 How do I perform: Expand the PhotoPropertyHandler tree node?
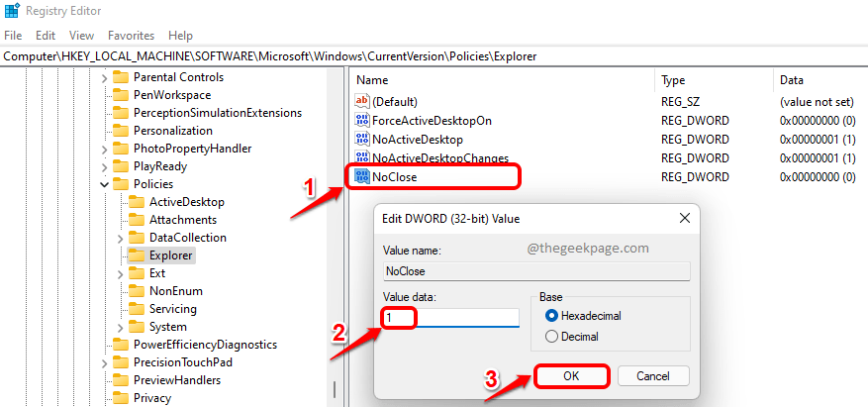coord(105,149)
